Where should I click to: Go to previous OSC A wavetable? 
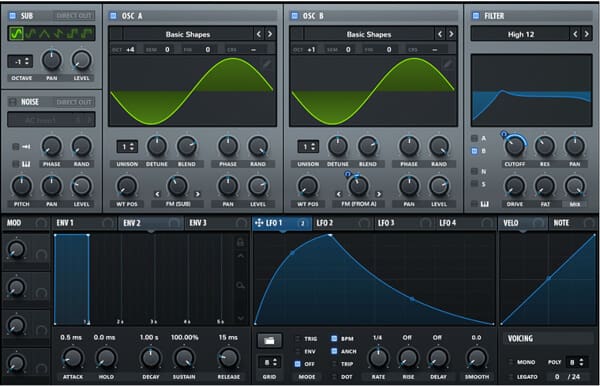click(259, 34)
